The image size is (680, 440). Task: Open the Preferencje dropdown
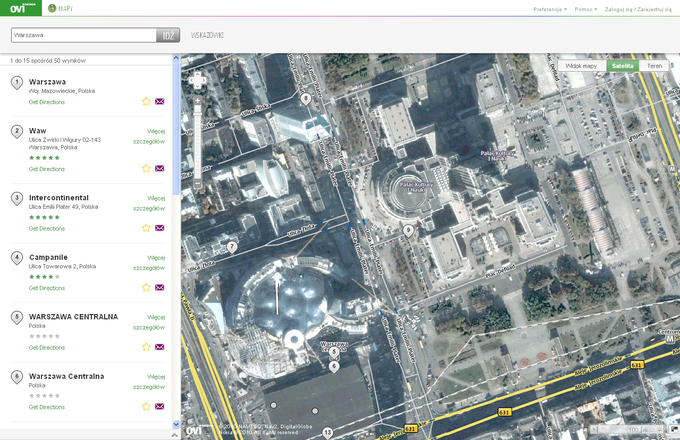point(549,9)
